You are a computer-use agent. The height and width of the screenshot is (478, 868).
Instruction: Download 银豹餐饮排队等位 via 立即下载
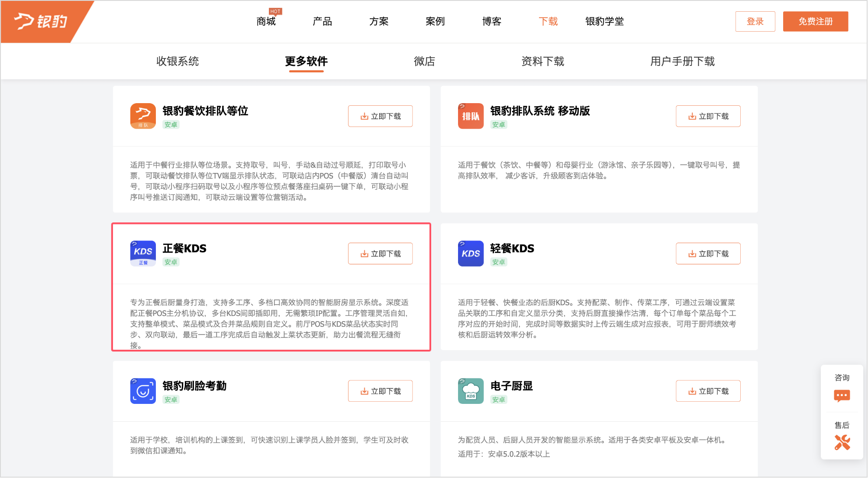380,116
